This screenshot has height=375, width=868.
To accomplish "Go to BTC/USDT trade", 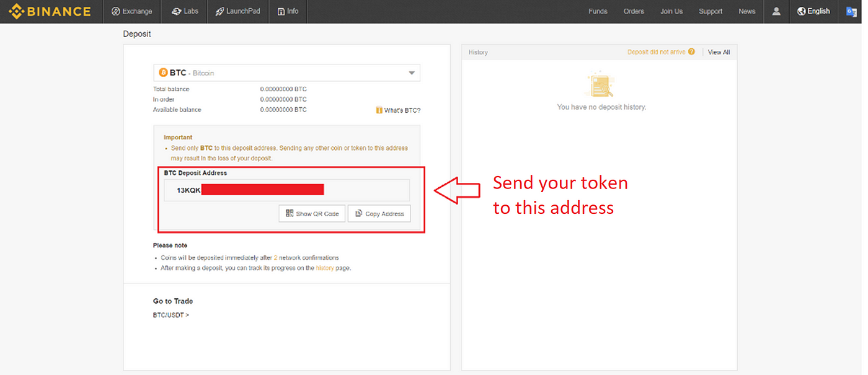I will pyautogui.click(x=171, y=315).
